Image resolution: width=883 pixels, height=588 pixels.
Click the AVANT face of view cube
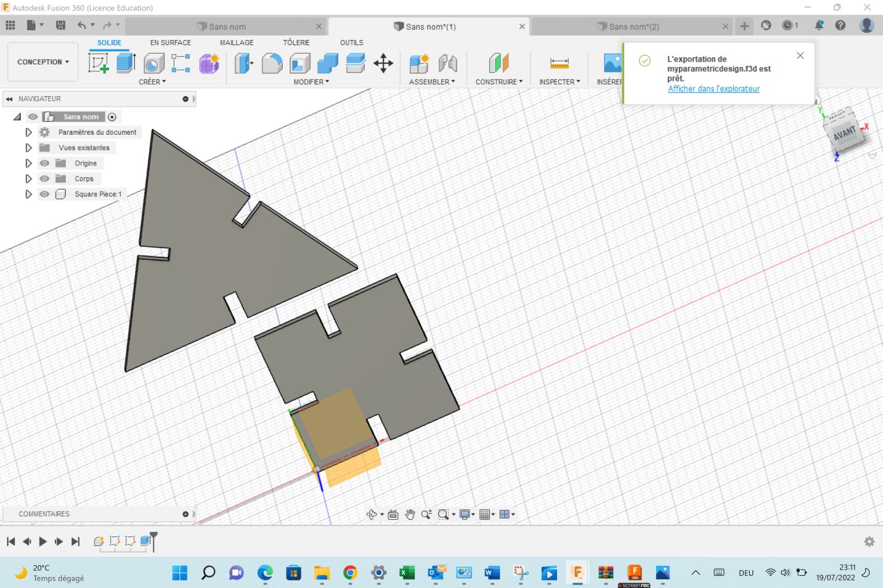click(x=844, y=132)
